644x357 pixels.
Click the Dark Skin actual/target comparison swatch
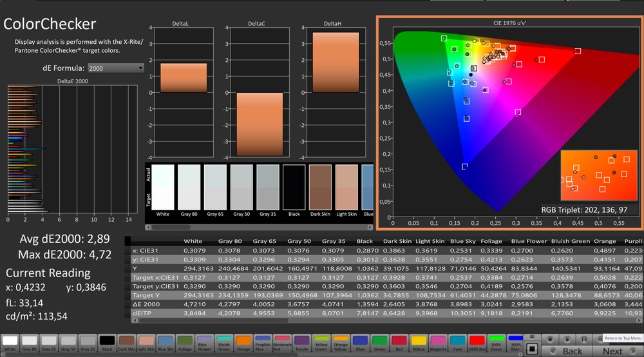coord(320,188)
